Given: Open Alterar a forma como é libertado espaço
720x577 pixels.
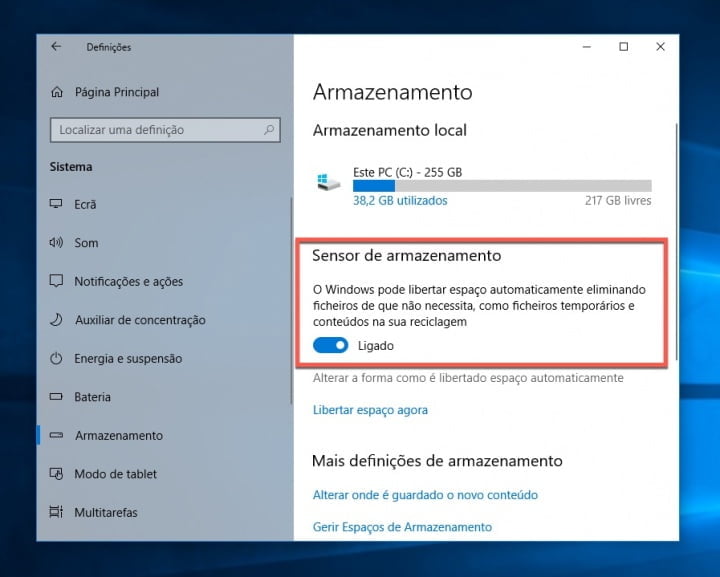Looking at the screenshot, I should (x=468, y=378).
